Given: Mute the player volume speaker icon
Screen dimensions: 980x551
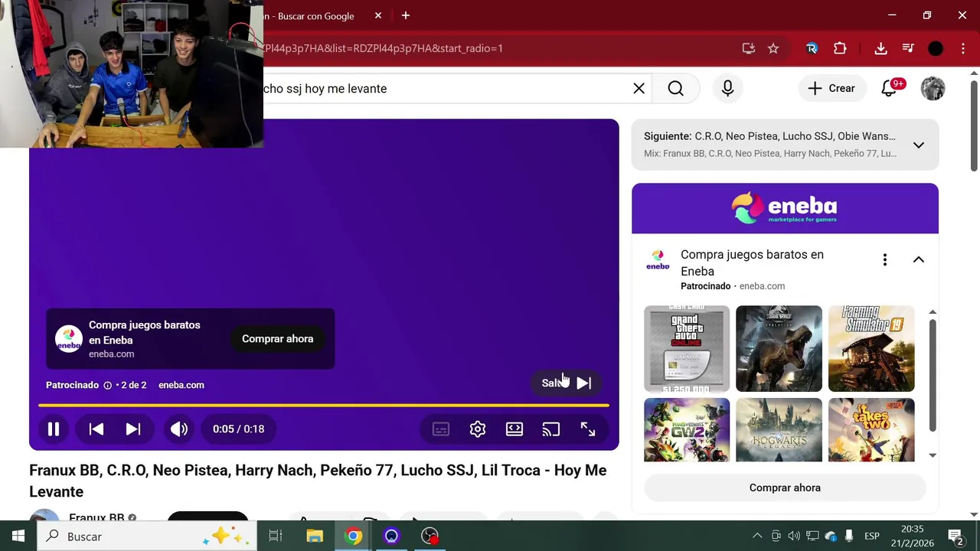Looking at the screenshot, I should point(179,429).
